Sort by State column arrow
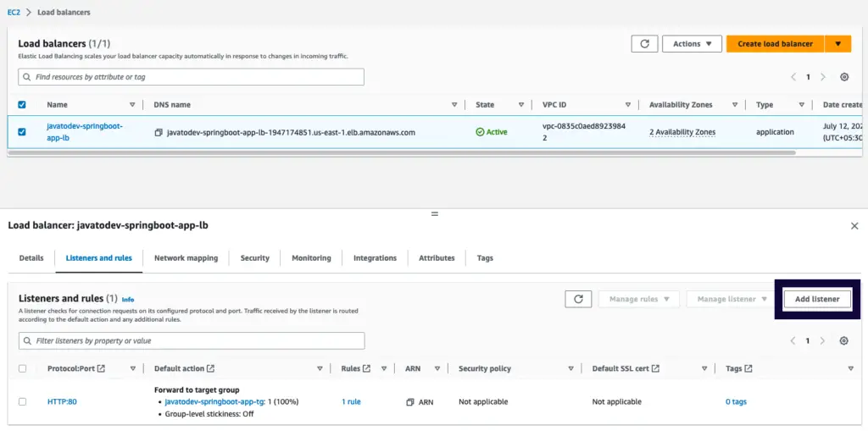 (x=521, y=104)
